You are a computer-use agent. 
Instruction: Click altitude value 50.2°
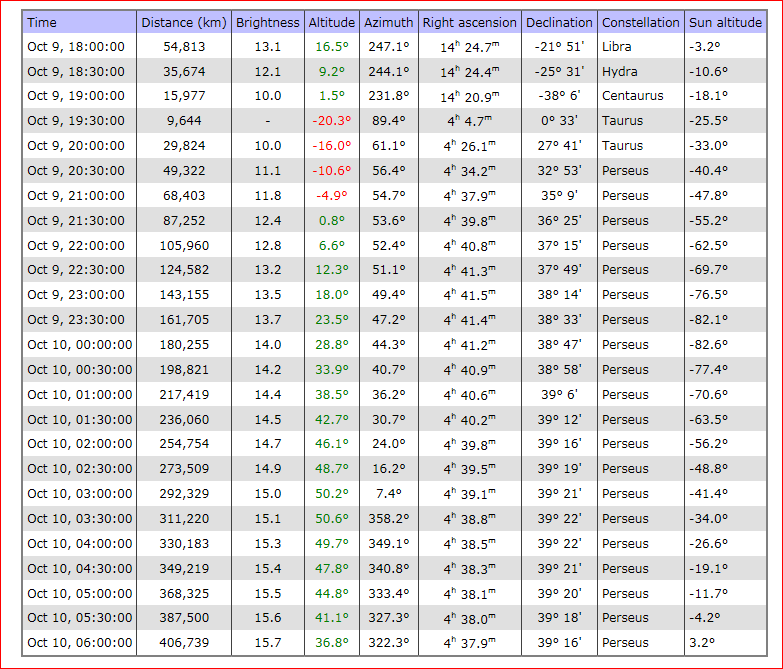point(332,493)
